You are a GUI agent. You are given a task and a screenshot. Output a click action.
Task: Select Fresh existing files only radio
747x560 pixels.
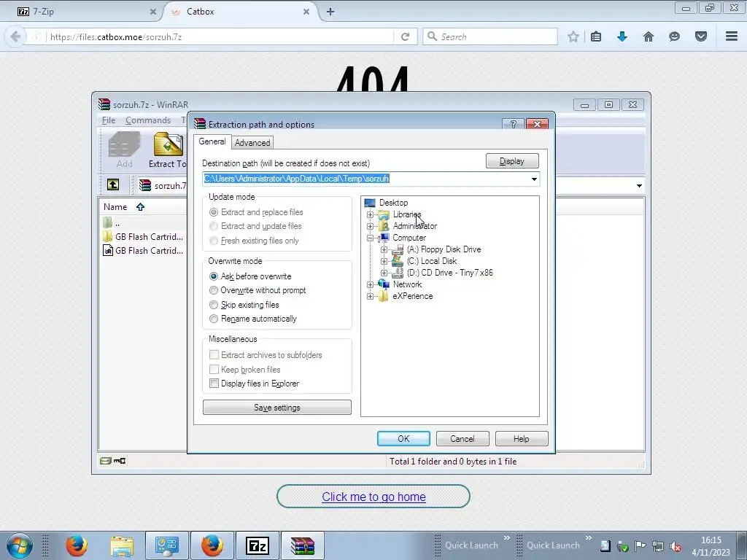[x=214, y=241]
